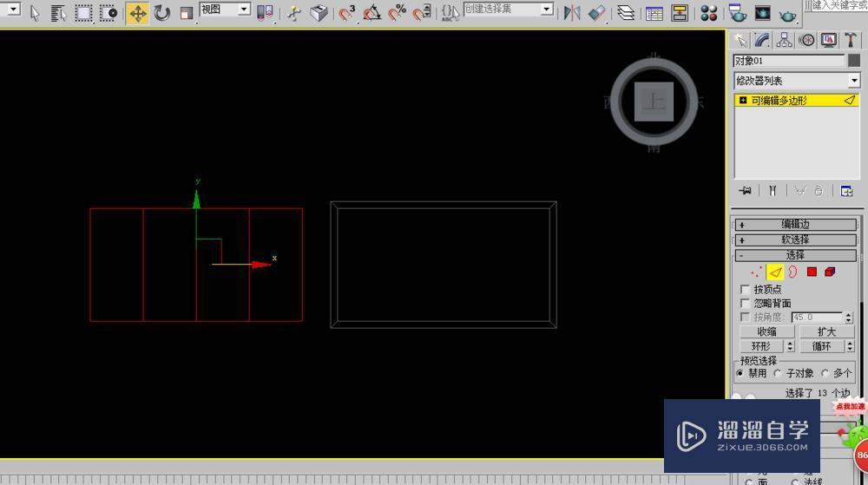The width and height of the screenshot is (868, 485).
Task: Switch to the Utilities hammer tab
Action: [x=851, y=40]
